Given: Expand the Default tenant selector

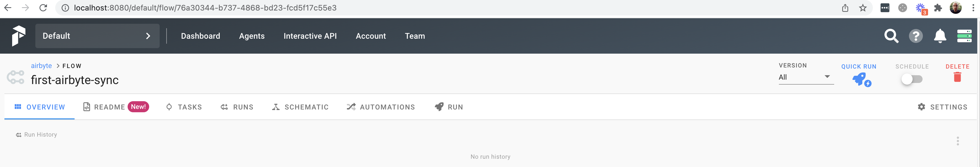Looking at the screenshot, I should pos(98,36).
